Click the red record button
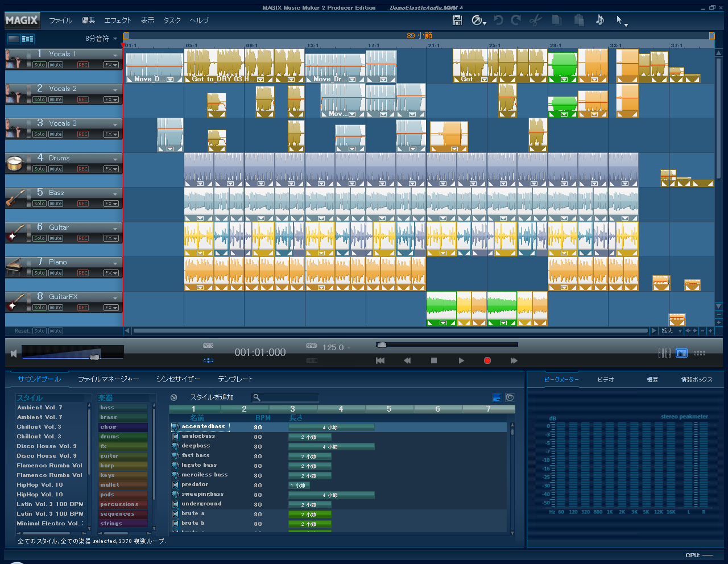728x564 pixels. 487,360
